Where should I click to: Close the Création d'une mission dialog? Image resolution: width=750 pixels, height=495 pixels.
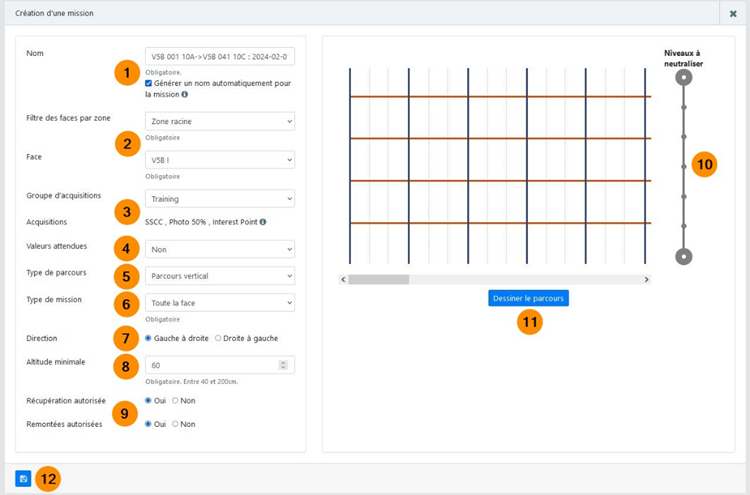coord(733,13)
